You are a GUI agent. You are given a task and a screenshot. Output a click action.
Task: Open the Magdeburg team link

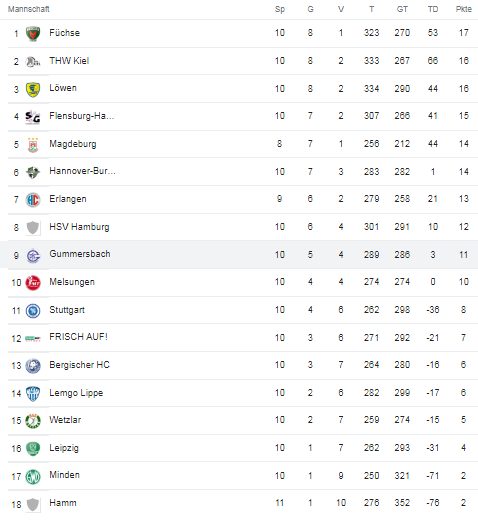[x=73, y=144]
